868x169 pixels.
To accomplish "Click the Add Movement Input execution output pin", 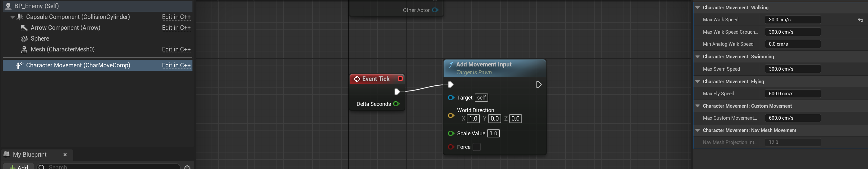I will [x=538, y=84].
